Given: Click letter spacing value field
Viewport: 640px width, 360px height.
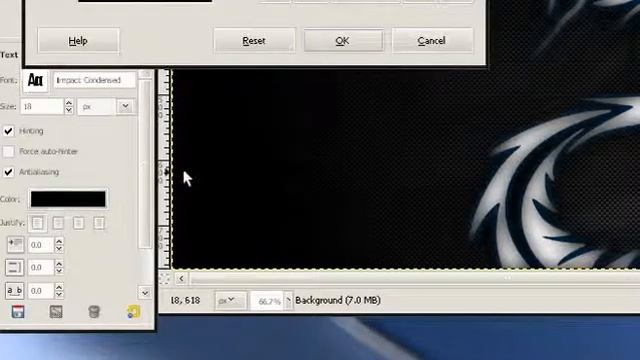Looking at the screenshot, I should pos(40,291).
